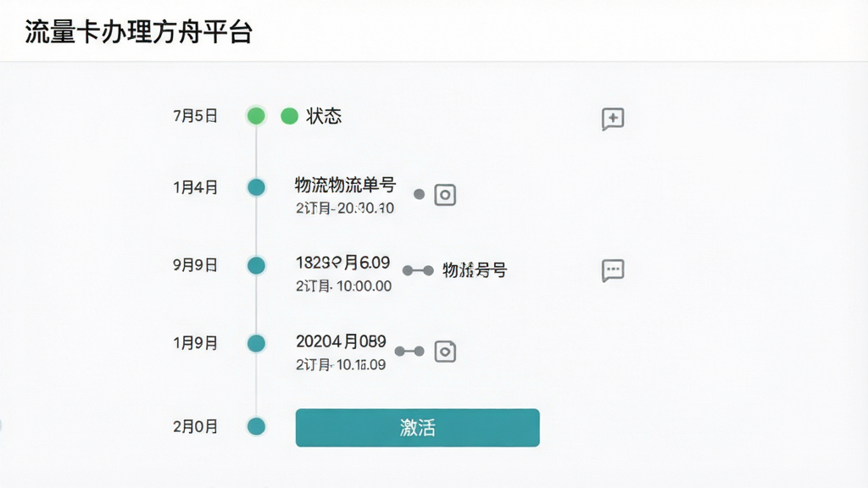Viewport: 868px width, 488px height.
Task: Click the 状态 status label
Action: [324, 116]
